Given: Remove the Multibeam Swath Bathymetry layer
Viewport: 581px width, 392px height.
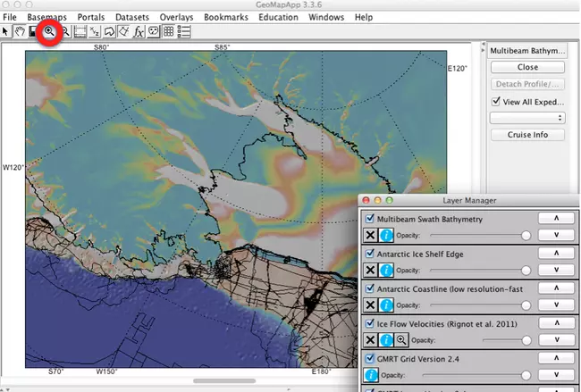Looking at the screenshot, I should click(370, 235).
